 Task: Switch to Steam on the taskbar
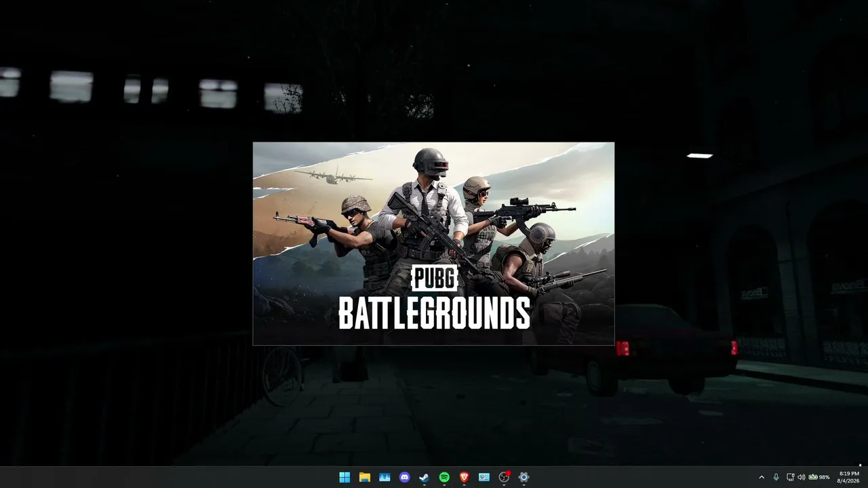click(x=424, y=477)
